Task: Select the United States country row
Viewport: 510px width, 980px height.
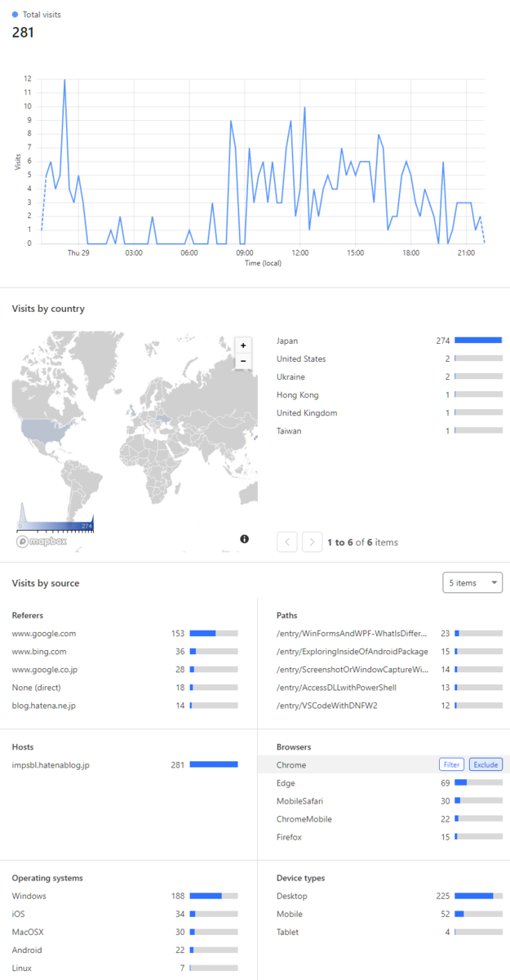Action: point(389,359)
